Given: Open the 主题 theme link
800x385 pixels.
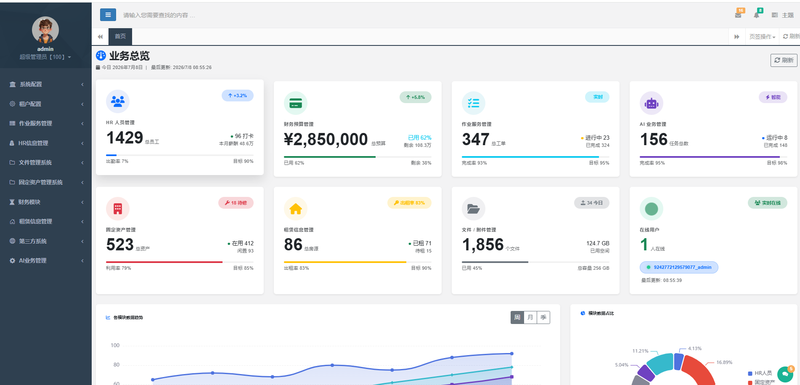Looking at the screenshot, I should 782,15.
